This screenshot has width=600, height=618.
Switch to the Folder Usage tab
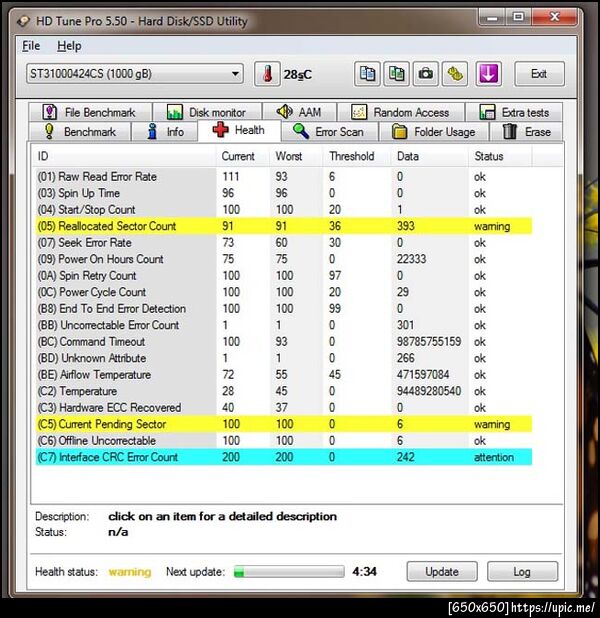(433, 131)
